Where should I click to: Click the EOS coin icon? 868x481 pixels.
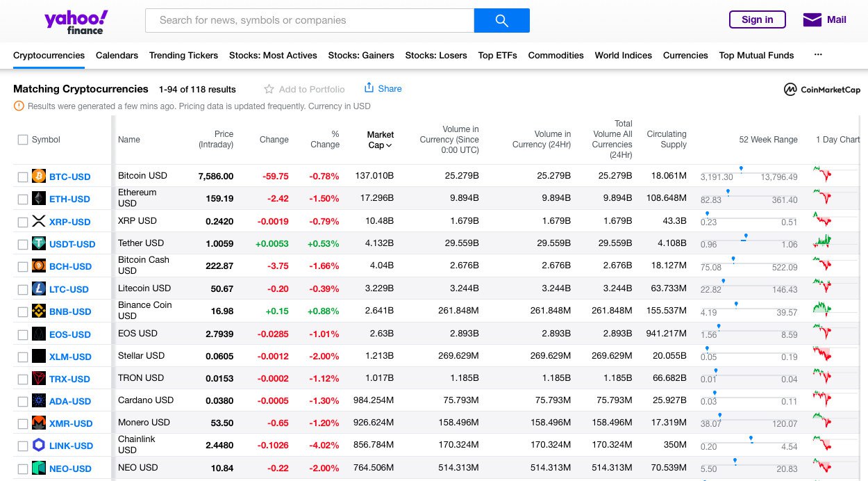pyautogui.click(x=39, y=334)
